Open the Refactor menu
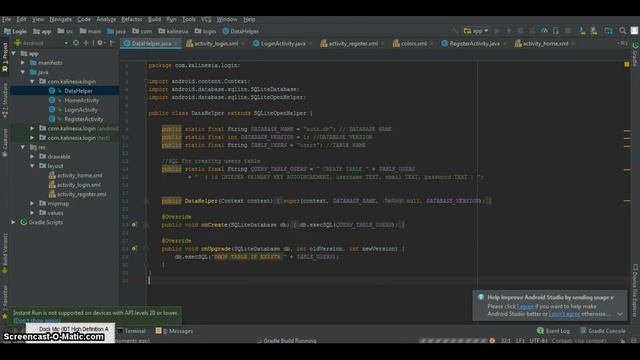Image resolution: width=640 pixels, height=360 pixels. pos(131,19)
